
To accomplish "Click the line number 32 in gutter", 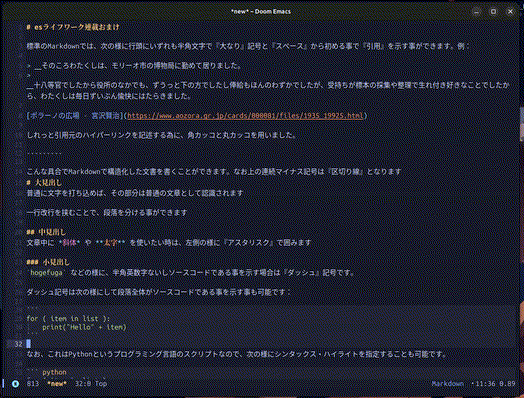I will (18, 344).
